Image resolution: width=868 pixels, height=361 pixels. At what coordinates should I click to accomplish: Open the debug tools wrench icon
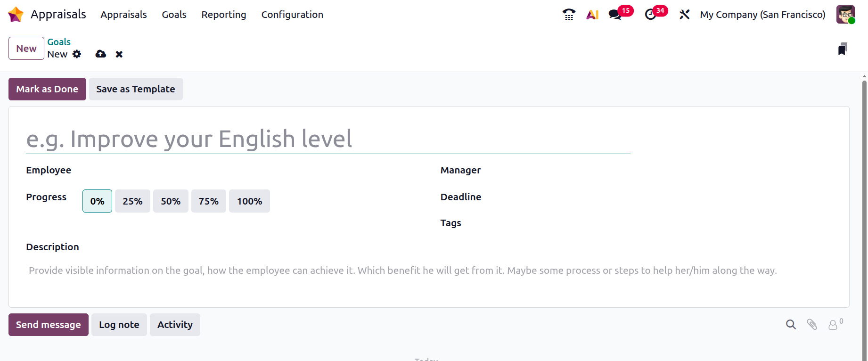[684, 15]
